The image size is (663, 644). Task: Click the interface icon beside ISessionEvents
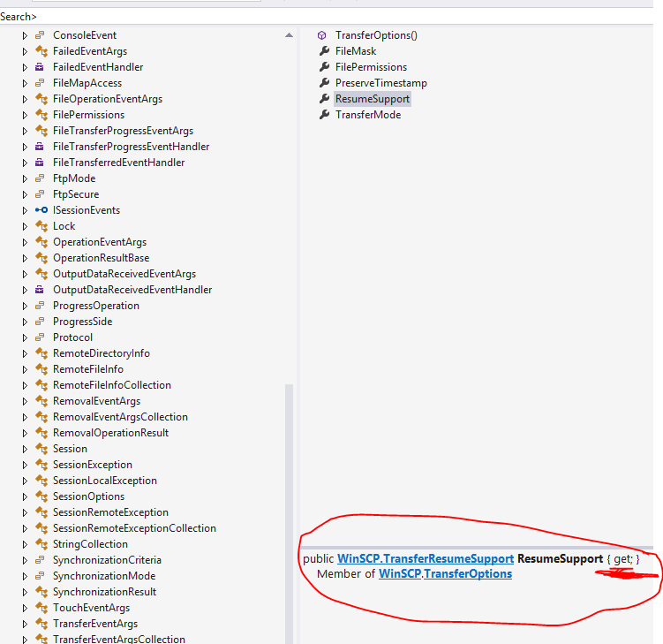(x=41, y=210)
